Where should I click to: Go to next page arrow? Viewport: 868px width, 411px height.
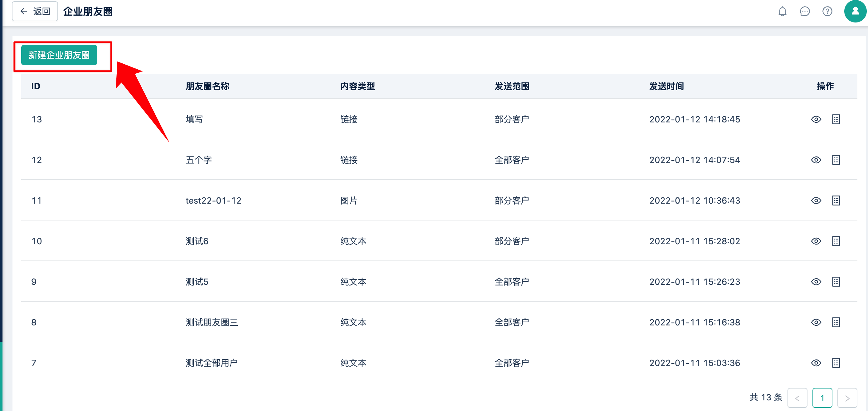(x=847, y=398)
